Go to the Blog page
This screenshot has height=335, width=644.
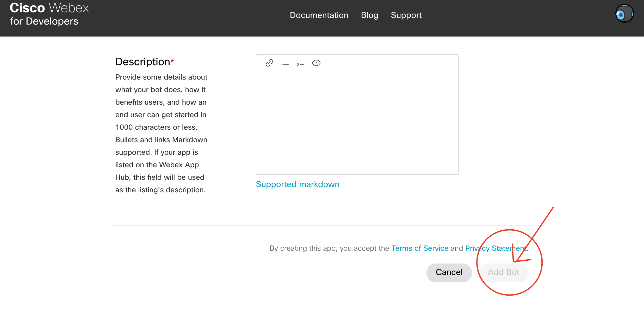tap(369, 15)
